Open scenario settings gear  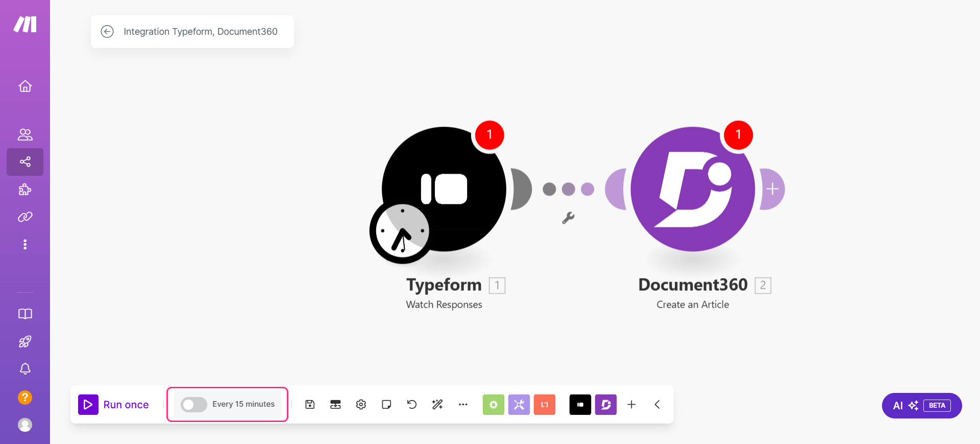pyautogui.click(x=361, y=405)
